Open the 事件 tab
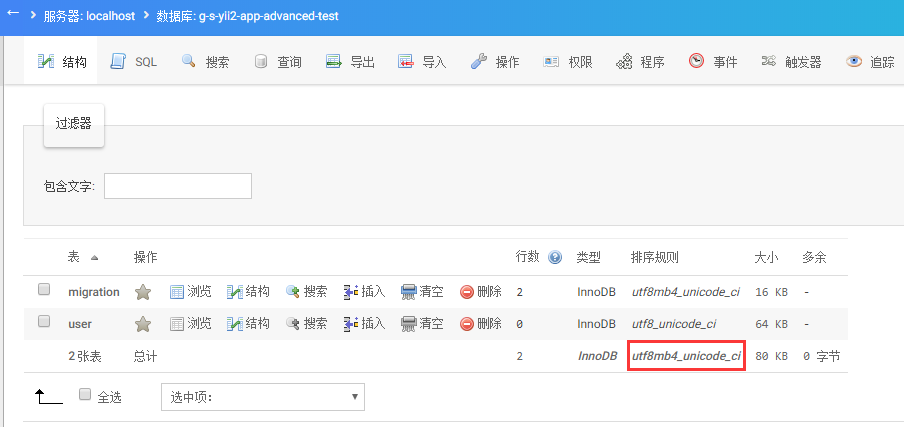 (x=713, y=62)
